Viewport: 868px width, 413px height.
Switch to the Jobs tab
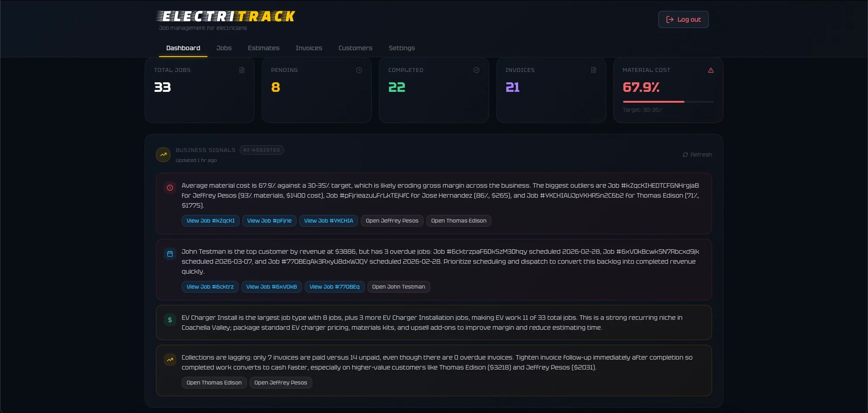pyautogui.click(x=224, y=48)
